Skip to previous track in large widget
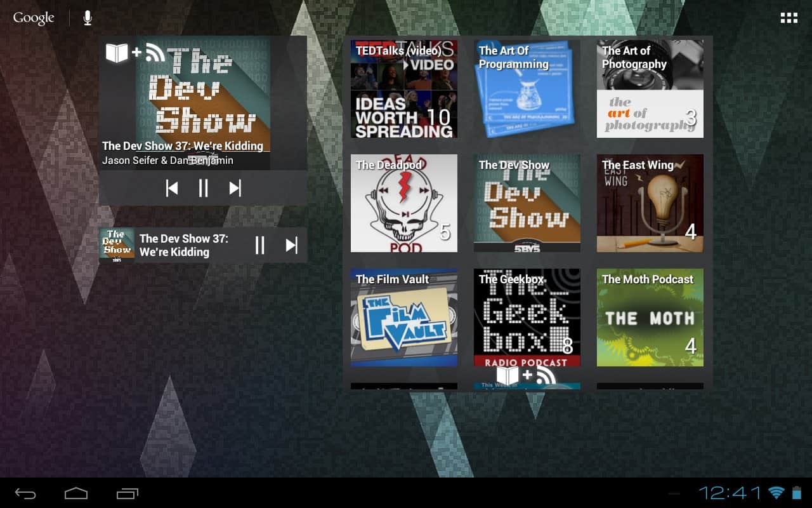Screen dimensions: 812x508 (171, 188)
